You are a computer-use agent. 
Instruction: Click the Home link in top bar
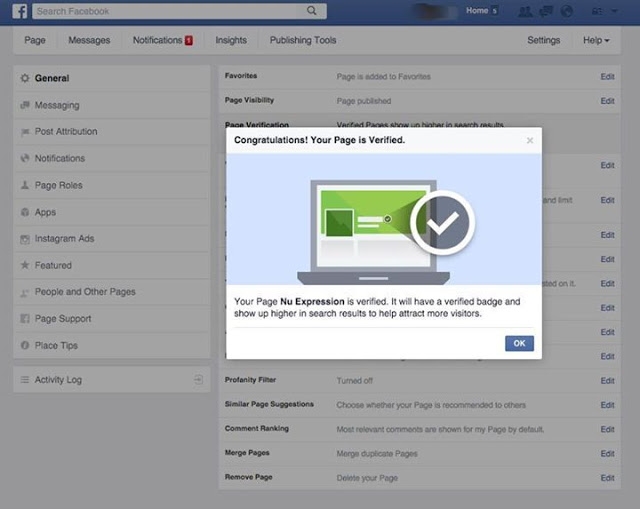(x=477, y=11)
